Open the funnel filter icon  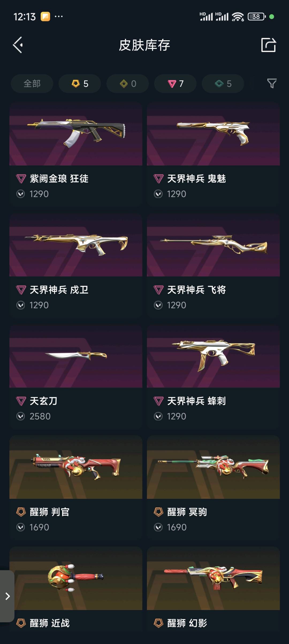pos(272,83)
